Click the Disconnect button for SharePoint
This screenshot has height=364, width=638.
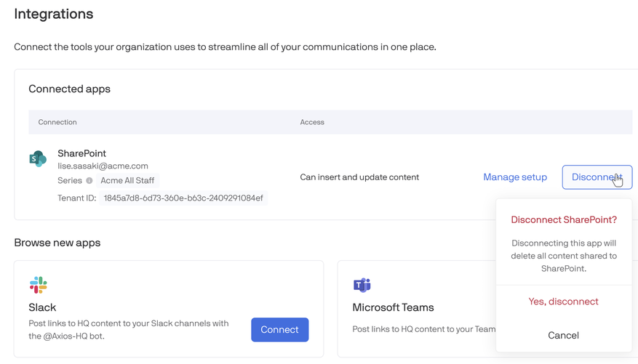click(x=597, y=177)
